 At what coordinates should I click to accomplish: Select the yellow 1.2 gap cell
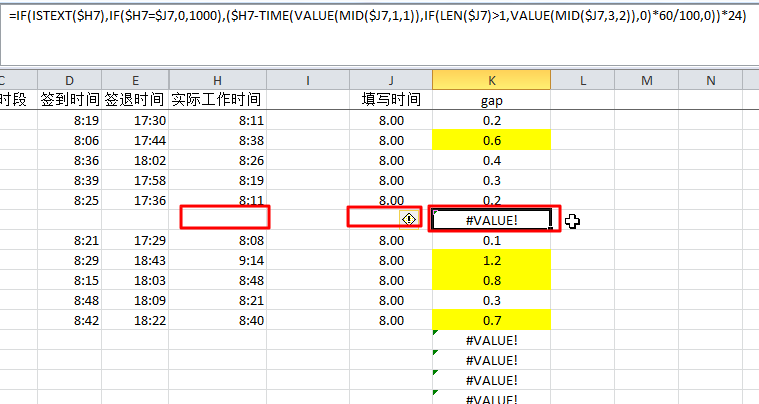tap(491, 260)
